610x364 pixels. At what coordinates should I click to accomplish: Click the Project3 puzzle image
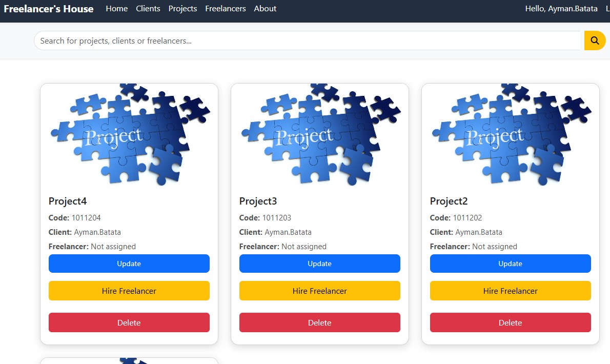coord(320,134)
